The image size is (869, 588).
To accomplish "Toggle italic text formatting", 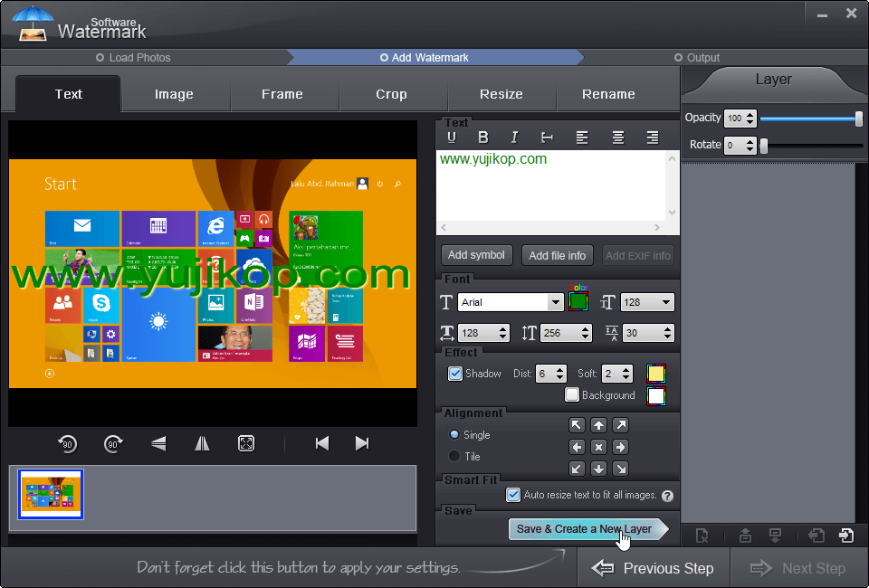I will point(514,138).
